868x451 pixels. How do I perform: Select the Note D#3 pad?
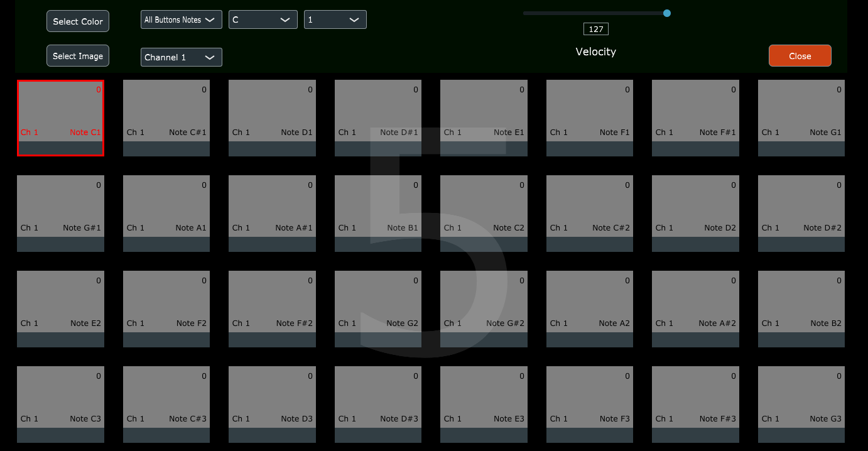tap(378, 405)
